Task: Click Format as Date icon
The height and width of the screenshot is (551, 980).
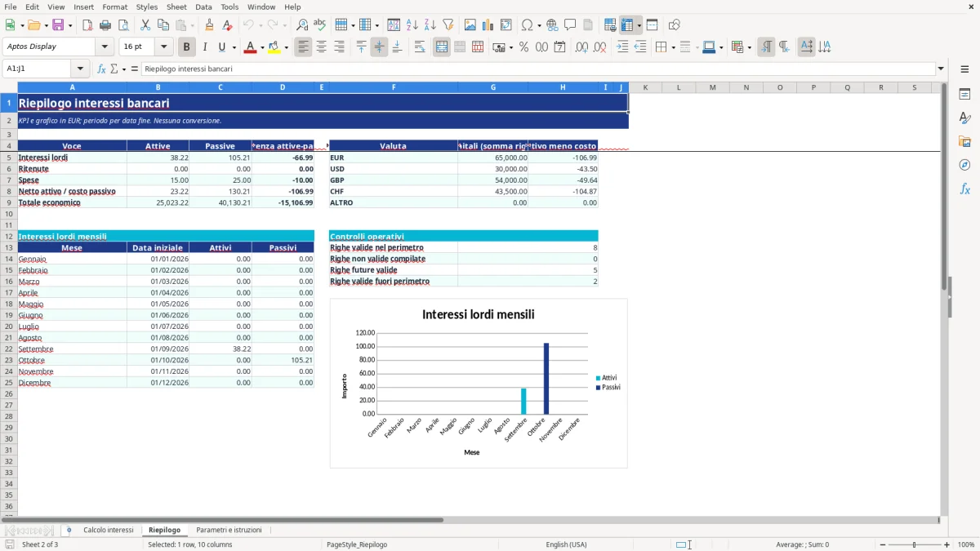Action: [x=560, y=47]
